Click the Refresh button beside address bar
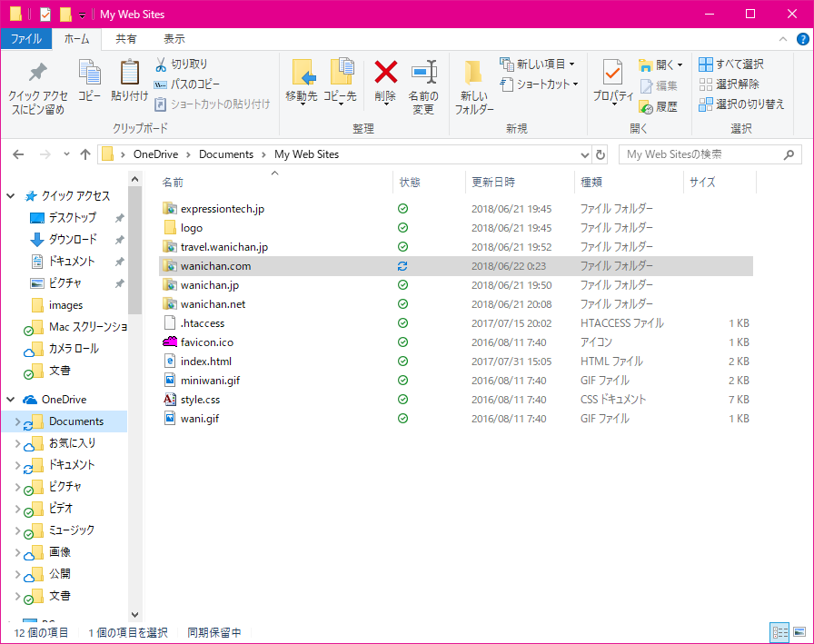This screenshot has width=814, height=644. pos(601,154)
